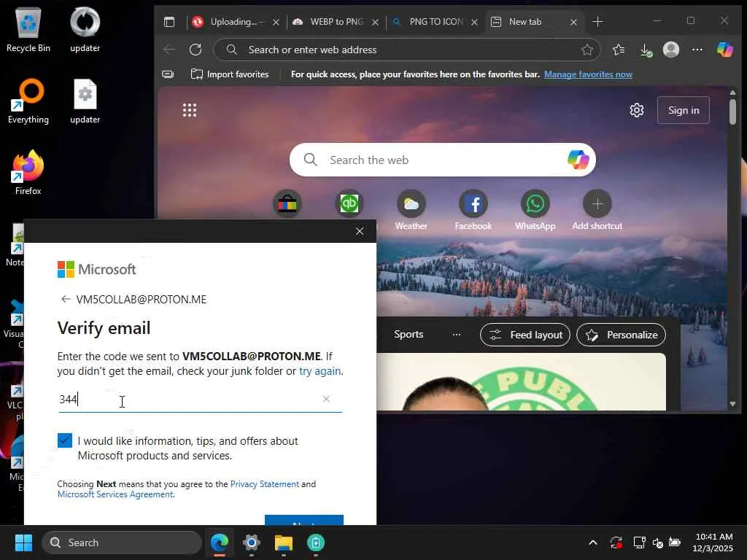Click taskbar Search box
Image resolution: width=747 pixels, height=560 pixels.
click(122, 542)
